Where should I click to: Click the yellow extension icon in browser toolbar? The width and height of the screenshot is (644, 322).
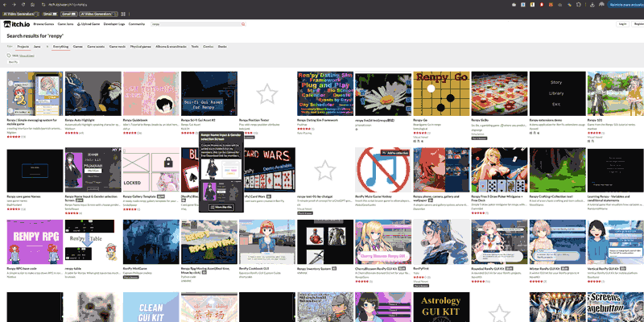pos(532,5)
